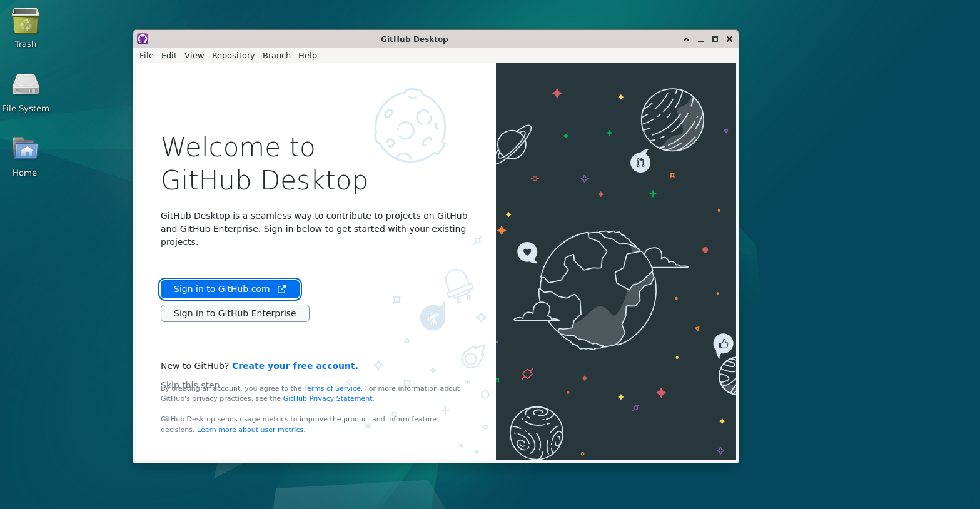Minimize the GitHub Desktop window
The image size is (980, 509).
click(700, 39)
